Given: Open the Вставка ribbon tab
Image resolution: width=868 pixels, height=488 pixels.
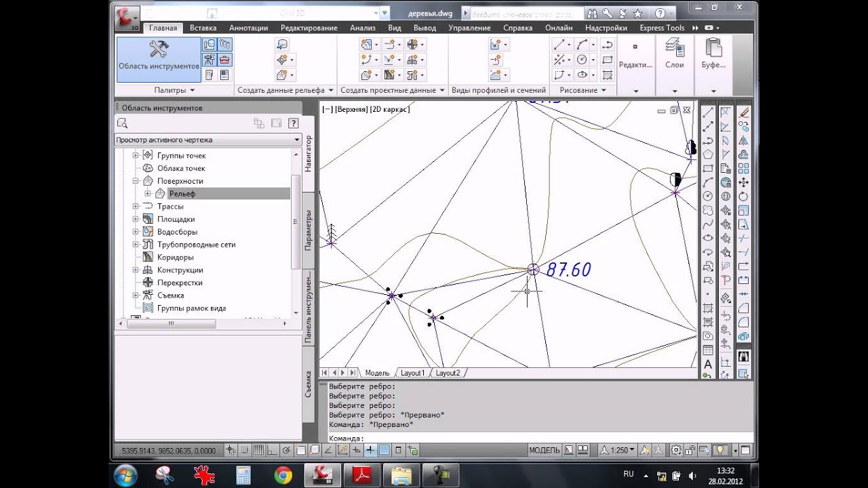Looking at the screenshot, I should click(203, 28).
